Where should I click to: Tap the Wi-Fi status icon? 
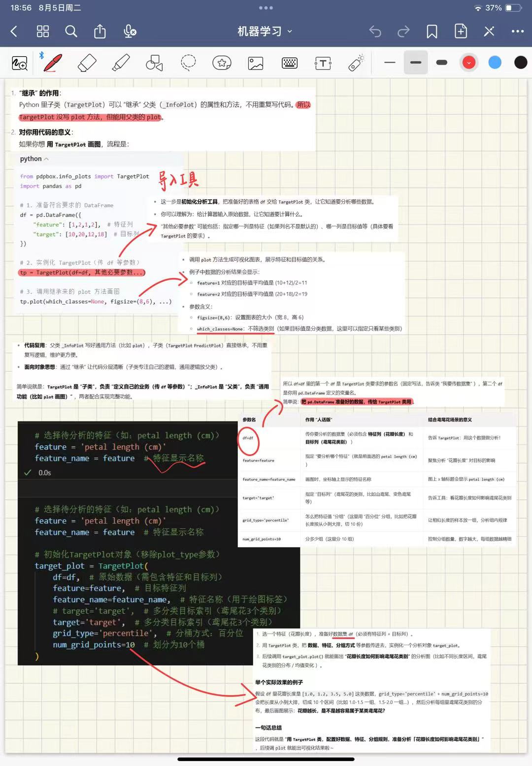tap(478, 8)
